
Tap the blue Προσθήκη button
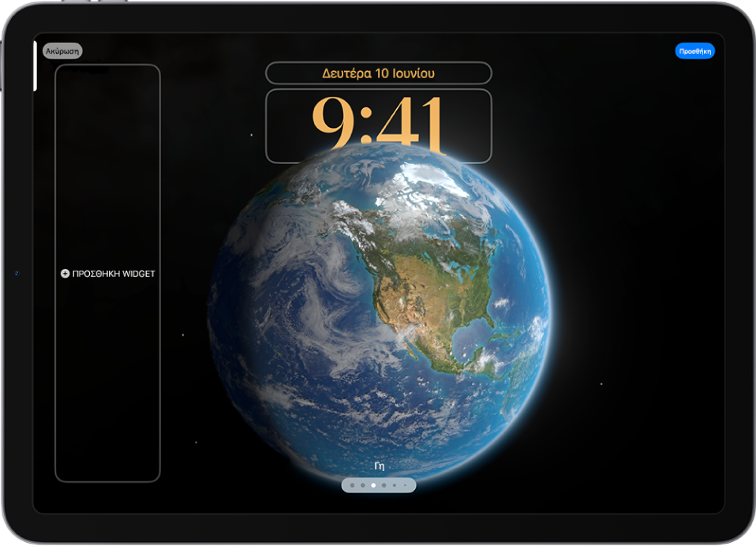tap(694, 51)
